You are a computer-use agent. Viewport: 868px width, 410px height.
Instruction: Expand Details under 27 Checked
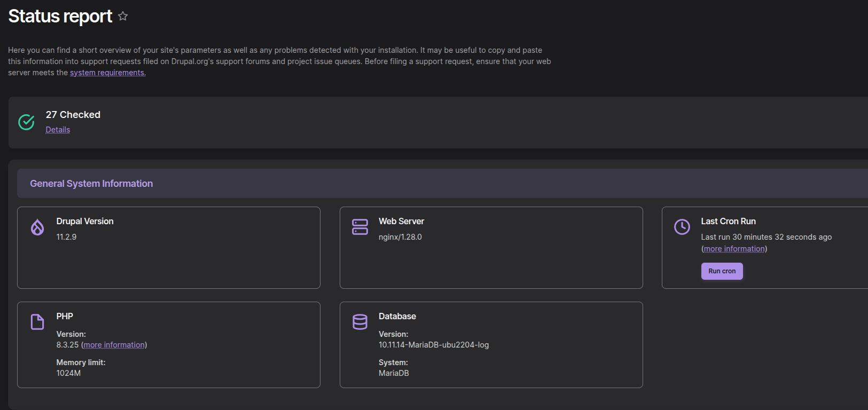[58, 130]
